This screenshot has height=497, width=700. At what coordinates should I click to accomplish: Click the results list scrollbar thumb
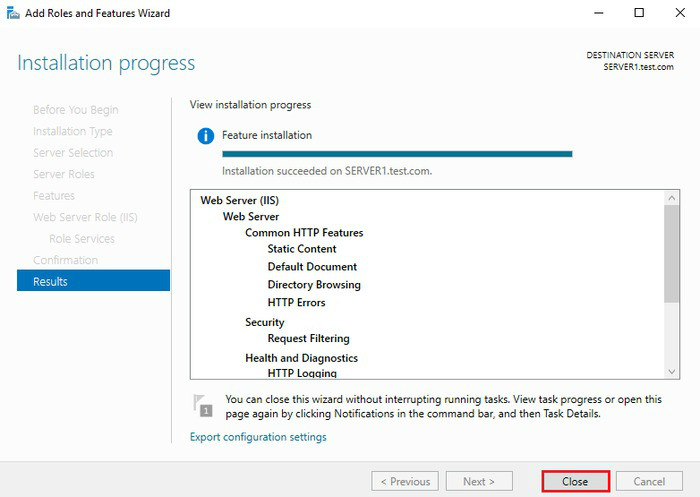click(672, 255)
